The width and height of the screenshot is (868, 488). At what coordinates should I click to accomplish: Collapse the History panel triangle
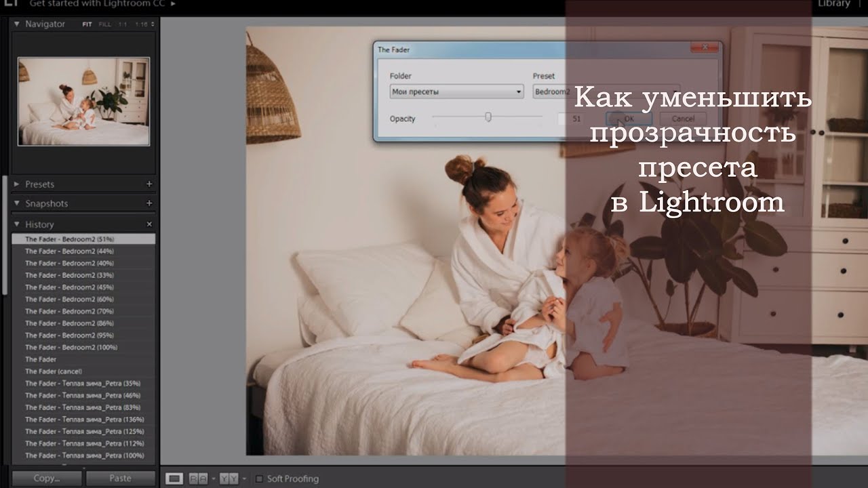coord(17,224)
